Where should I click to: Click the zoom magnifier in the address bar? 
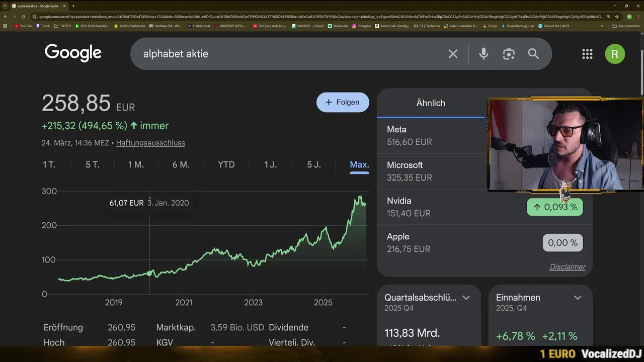tap(609, 17)
